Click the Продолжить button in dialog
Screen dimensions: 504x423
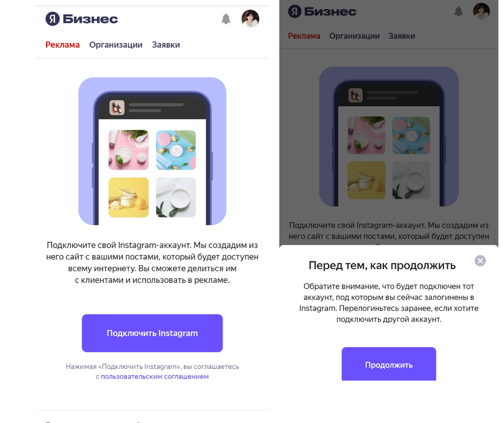coord(389,364)
